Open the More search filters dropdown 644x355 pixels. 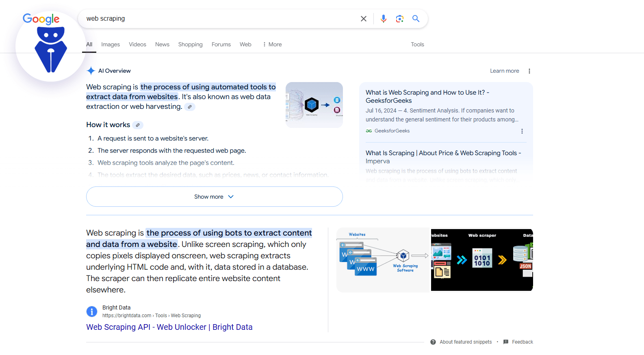272,44
